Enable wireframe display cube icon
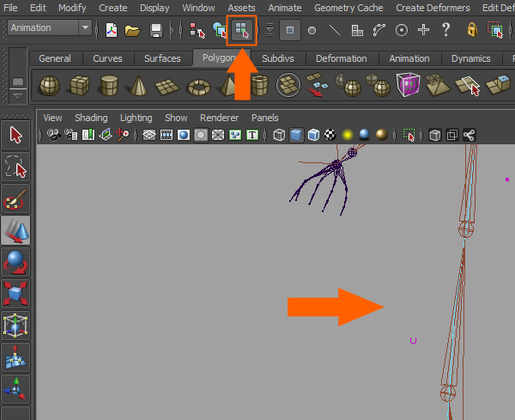This screenshot has height=420, width=515. tap(279, 135)
